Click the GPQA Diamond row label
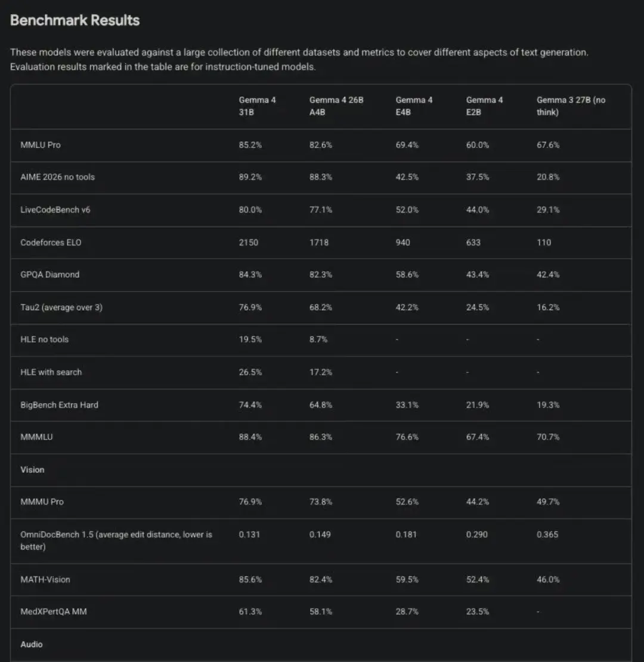Viewport: 644px width, 662px height. point(49,275)
